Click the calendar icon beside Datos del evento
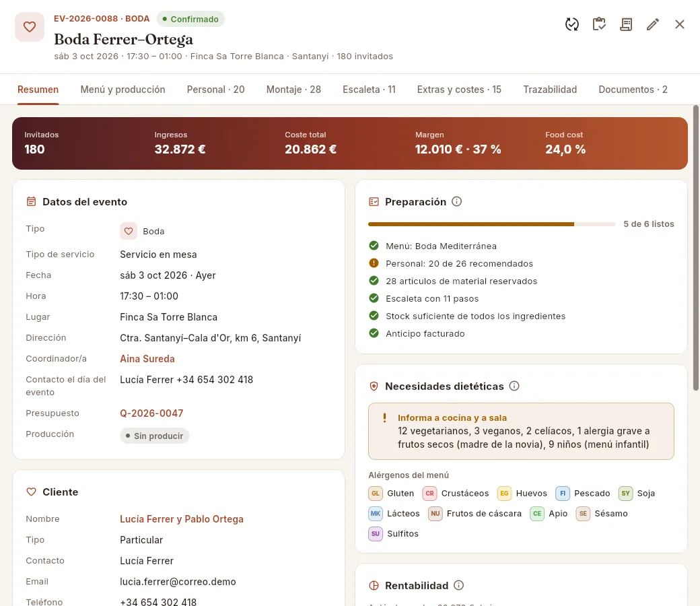The width and height of the screenshot is (700, 606). coord(31,201)
